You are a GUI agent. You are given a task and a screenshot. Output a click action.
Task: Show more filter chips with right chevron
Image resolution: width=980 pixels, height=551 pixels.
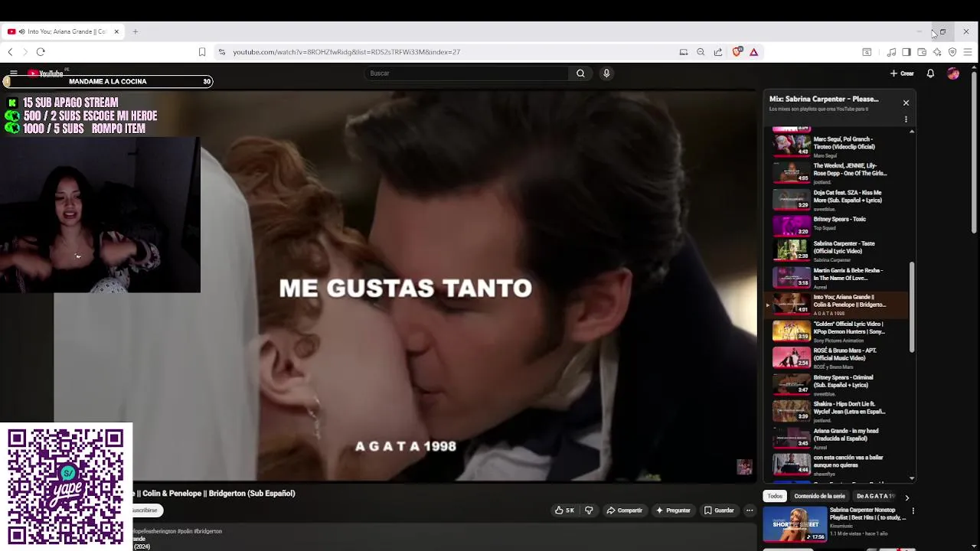pos(907,497)
